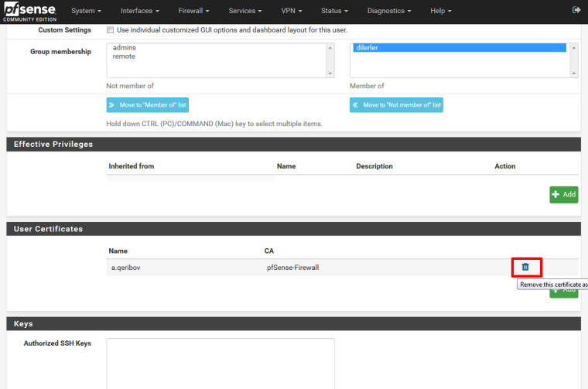Open the Help menu
This screenshot has width=588, height=389.
(440, 11)
